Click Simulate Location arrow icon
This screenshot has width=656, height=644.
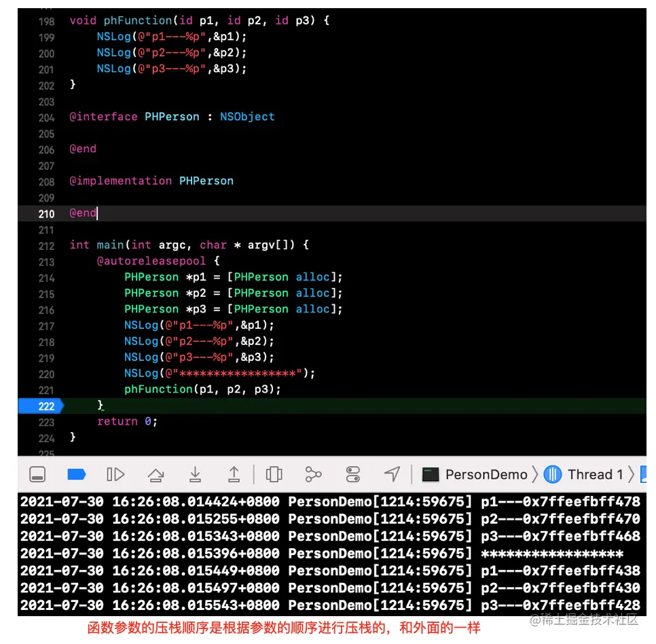[x=392, y=474]
